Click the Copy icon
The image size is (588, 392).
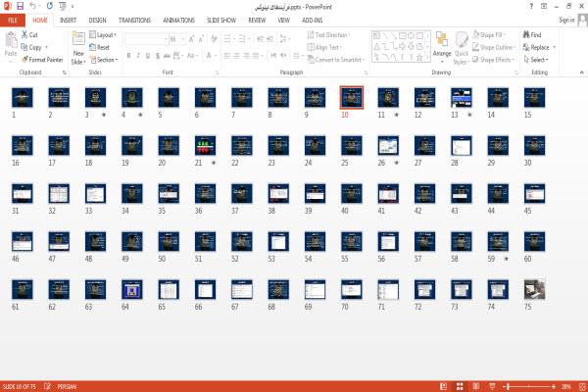(x=24, y=47)
